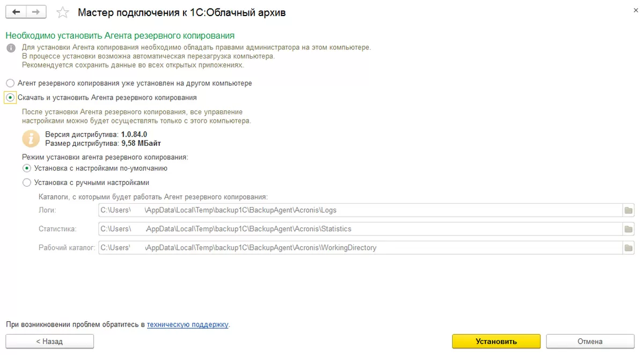Click the 'Рабочий каталог:' label
The width and height of the screenshot is (644, 355).
click(x=67, y=248)
